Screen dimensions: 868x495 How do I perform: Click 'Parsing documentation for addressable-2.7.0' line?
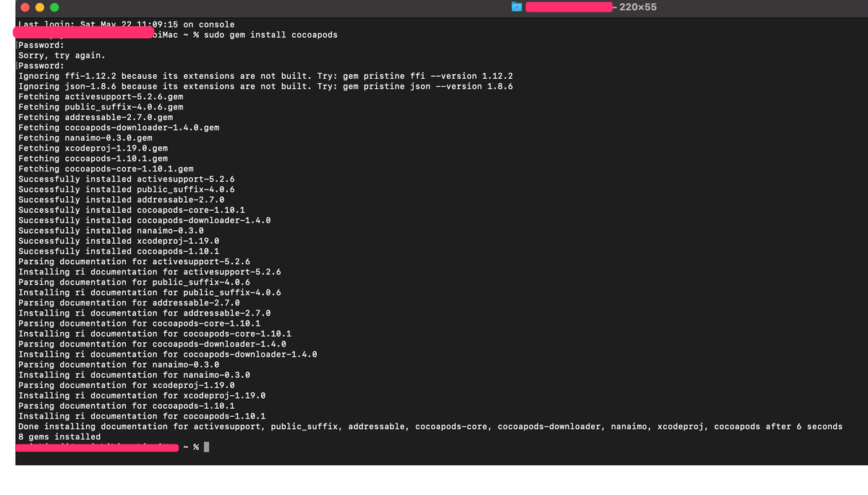click(129, 302)
